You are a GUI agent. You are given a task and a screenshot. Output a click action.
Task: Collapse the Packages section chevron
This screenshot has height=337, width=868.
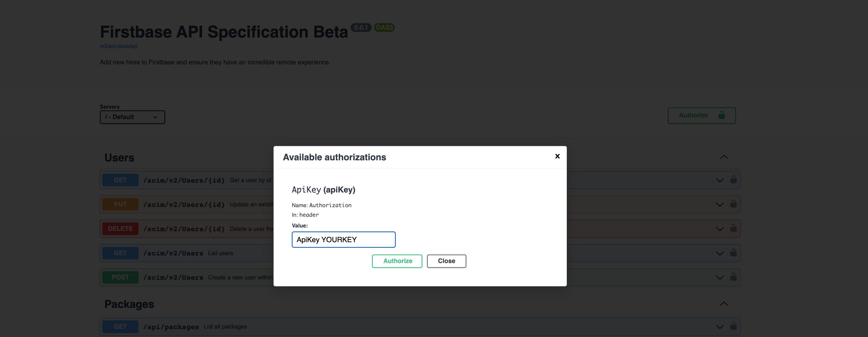click(x=724, y=304)
